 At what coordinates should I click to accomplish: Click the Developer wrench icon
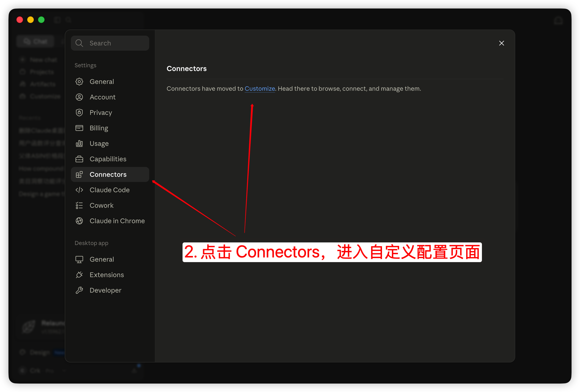(x=79, y=290)
